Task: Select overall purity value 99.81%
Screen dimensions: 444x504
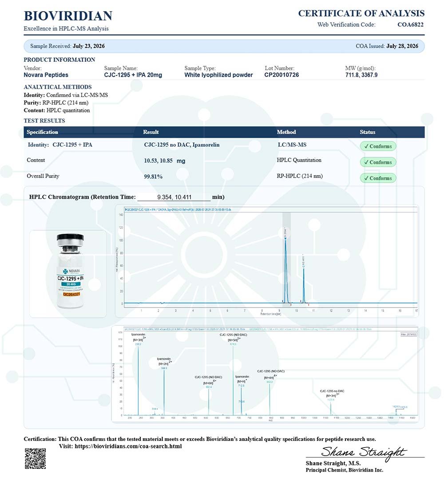Action: [153, 176]
